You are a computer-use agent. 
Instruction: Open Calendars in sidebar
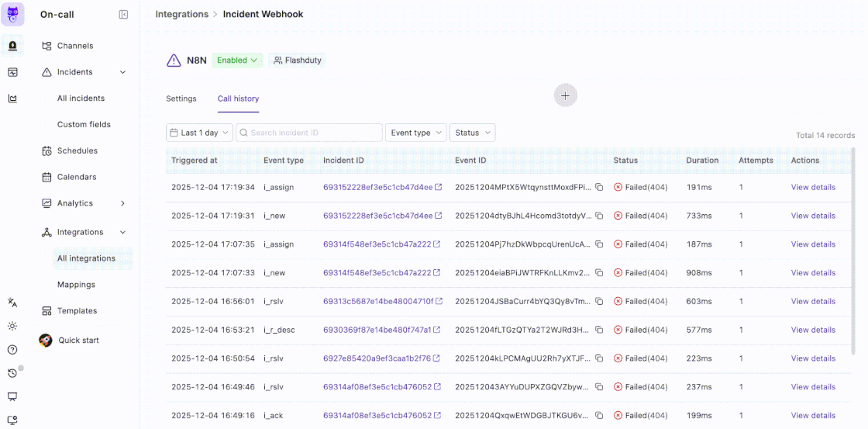click(x=77, y=177)
